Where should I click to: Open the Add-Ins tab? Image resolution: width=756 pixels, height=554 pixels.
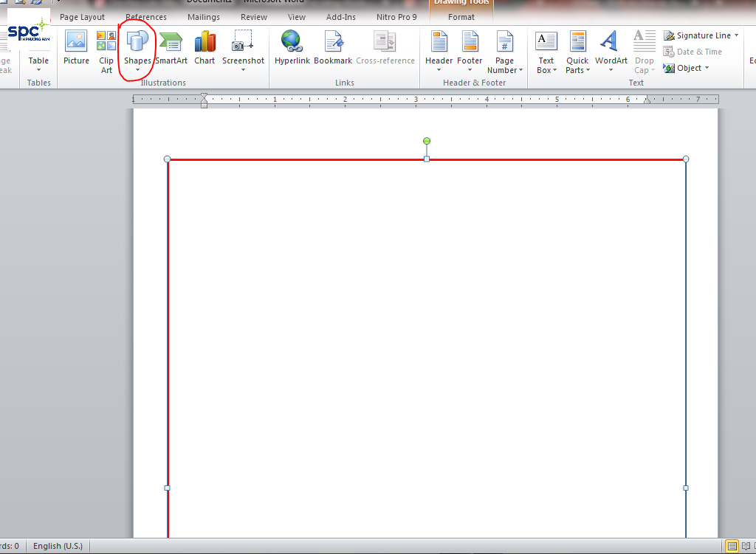coord(341,17)
